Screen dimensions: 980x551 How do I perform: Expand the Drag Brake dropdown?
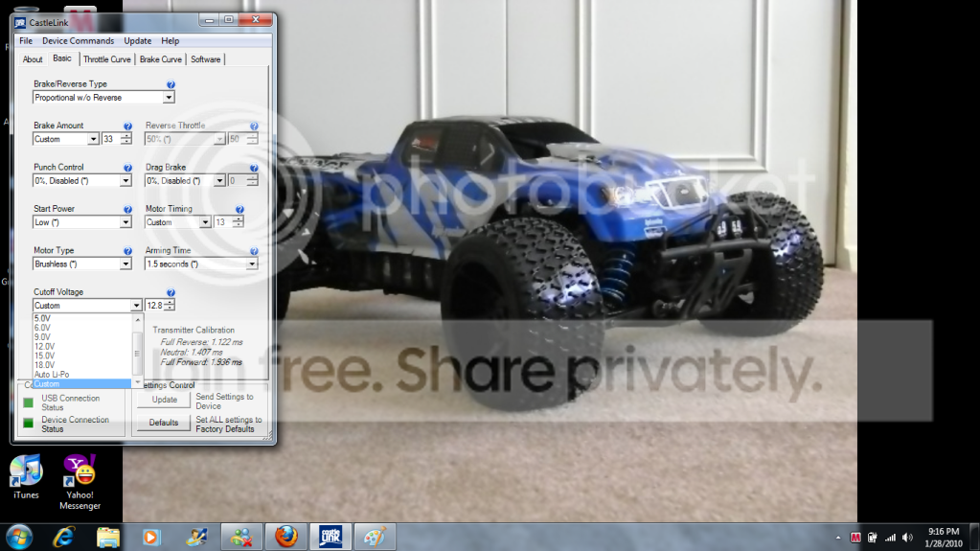click(219, 181)
